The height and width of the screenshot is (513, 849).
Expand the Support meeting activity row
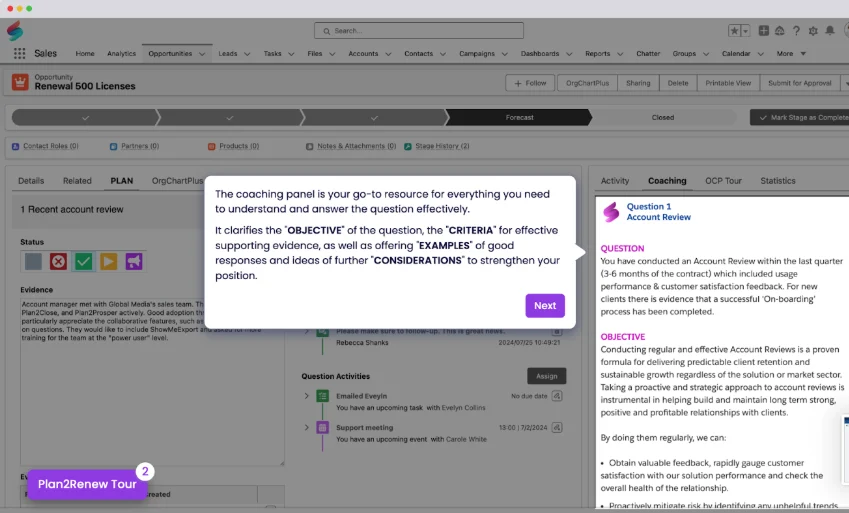tap(307, 428)
